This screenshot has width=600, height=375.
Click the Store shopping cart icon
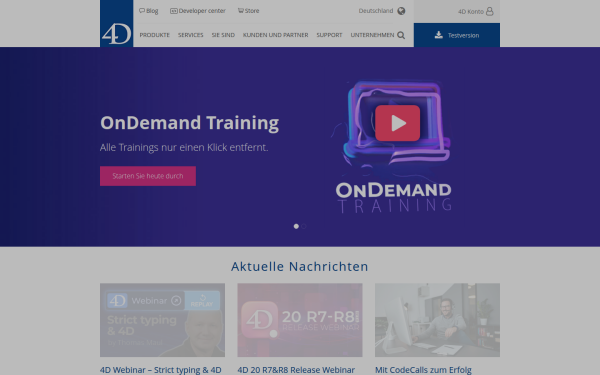coord(241,10)
